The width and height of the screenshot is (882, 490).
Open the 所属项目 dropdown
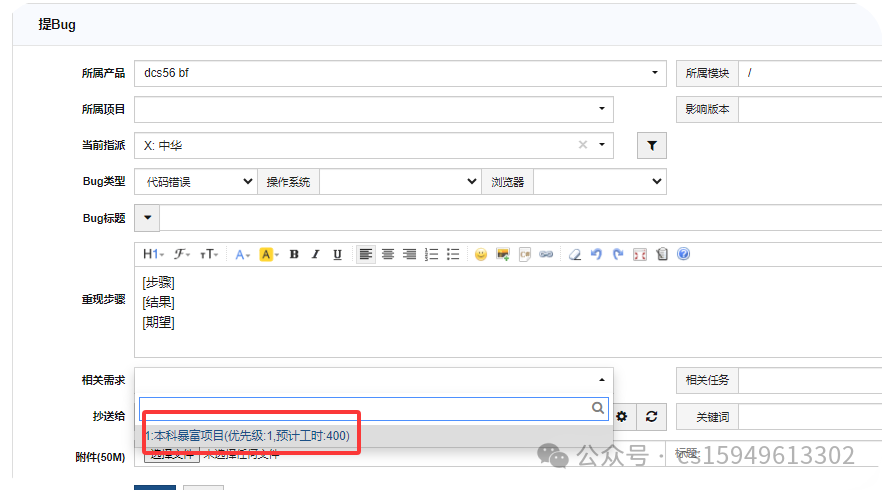[x=374, y=109]
